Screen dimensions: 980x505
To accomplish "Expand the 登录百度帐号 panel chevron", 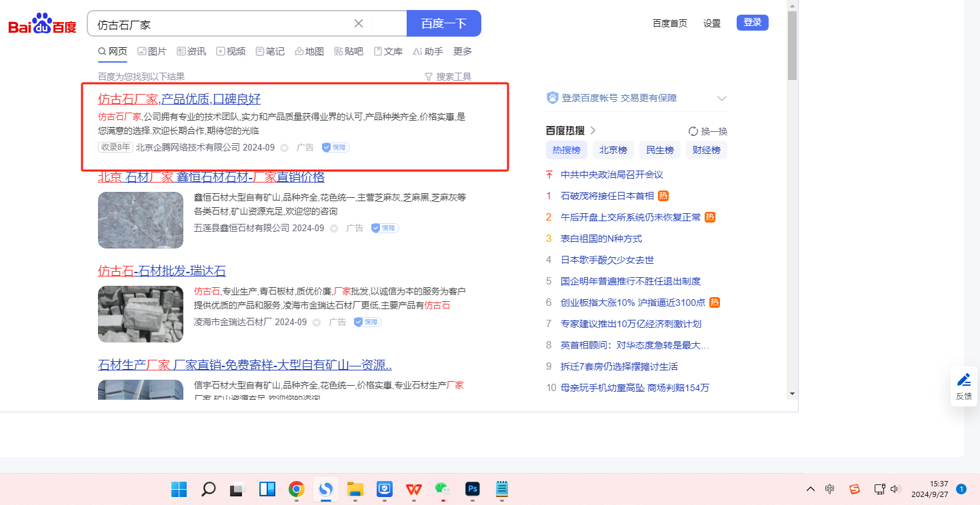I will [721, 99].
